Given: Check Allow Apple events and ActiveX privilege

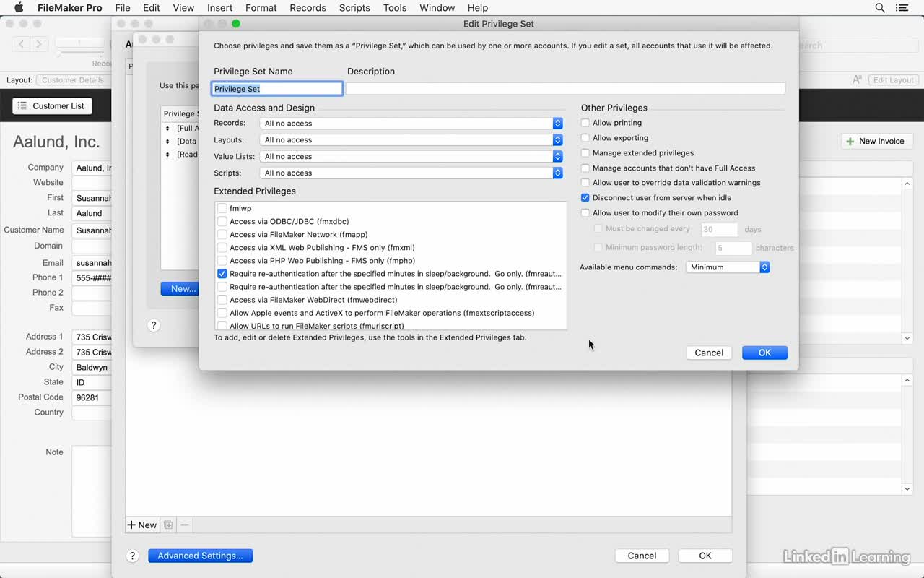Looking at the screenshot, I should [x=222, y=313].
